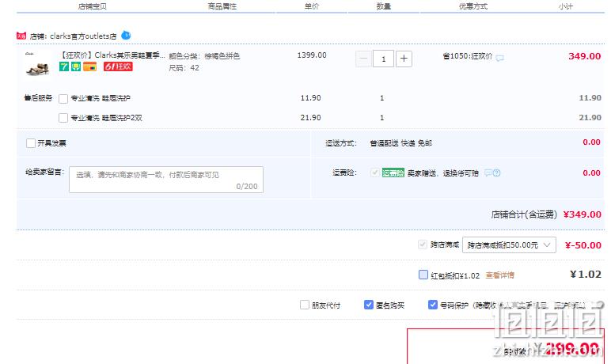Click the 1399.00 unit price
The height and width of the screenshot is (364, 611).
(312, 55)
